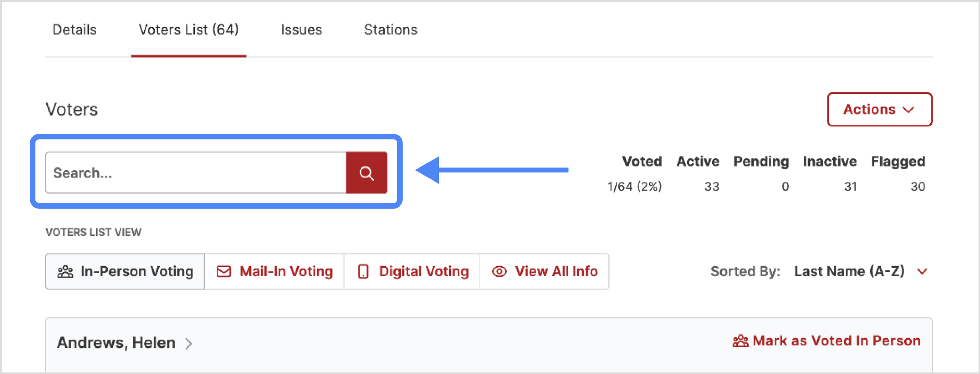
Task: Click the eye icon for View All Info
Action: click(499, 271)
